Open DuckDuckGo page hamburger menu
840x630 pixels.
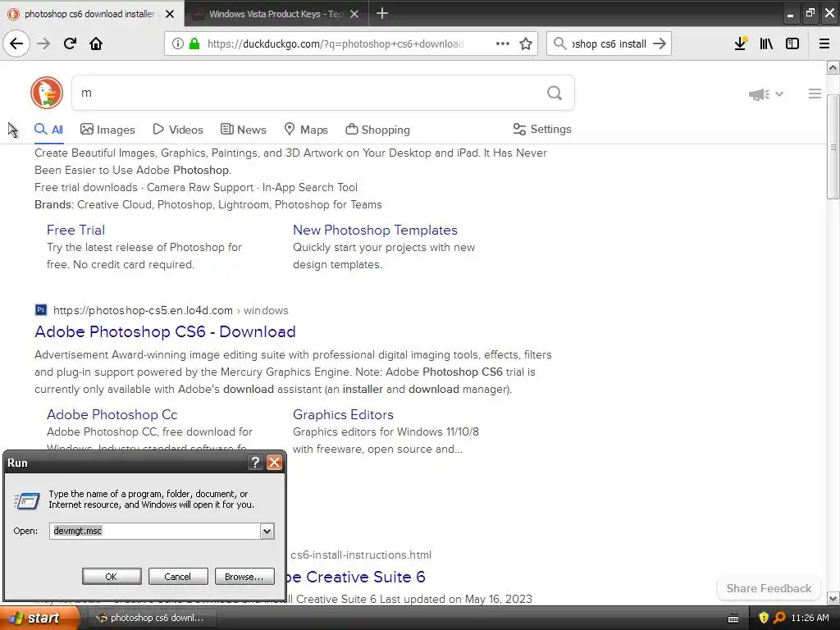coord(815,94)
